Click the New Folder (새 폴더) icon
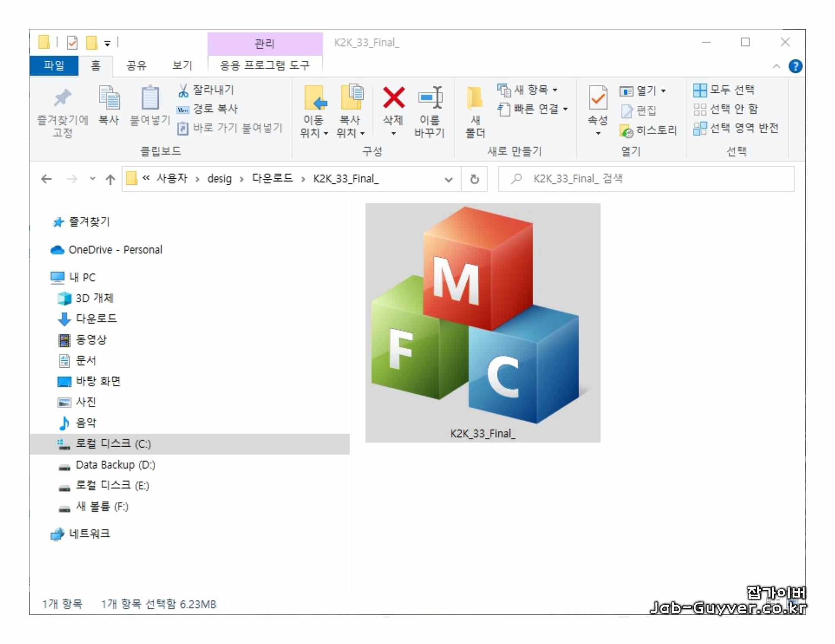 coord(475,98)
